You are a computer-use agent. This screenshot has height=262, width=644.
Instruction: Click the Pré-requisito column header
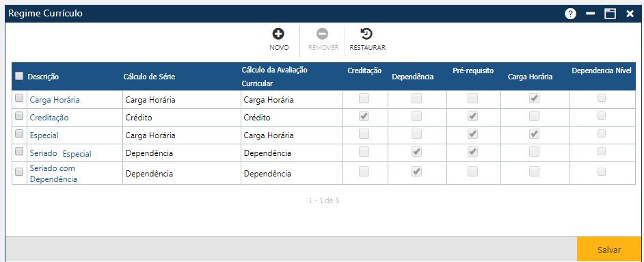pos(473,70)
